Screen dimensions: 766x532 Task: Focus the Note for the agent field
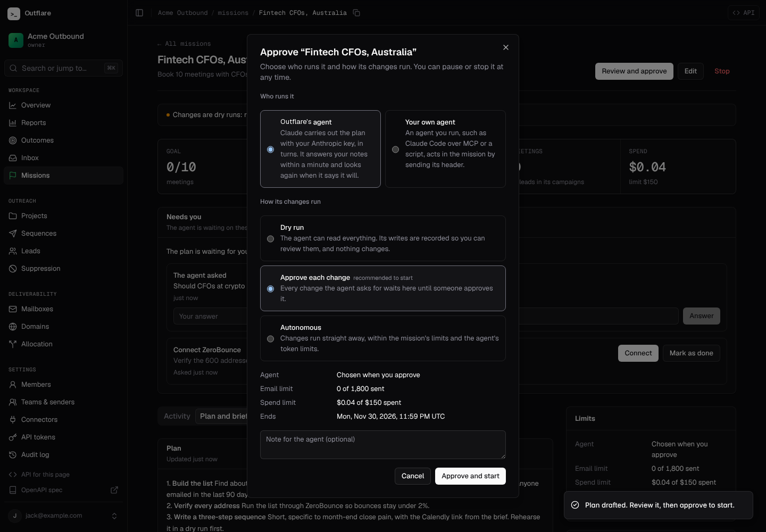click(x=383, y=445)
